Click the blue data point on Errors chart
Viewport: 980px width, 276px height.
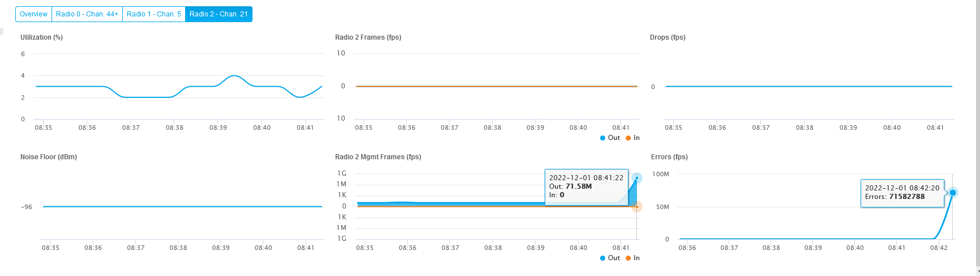coord(952,193)
